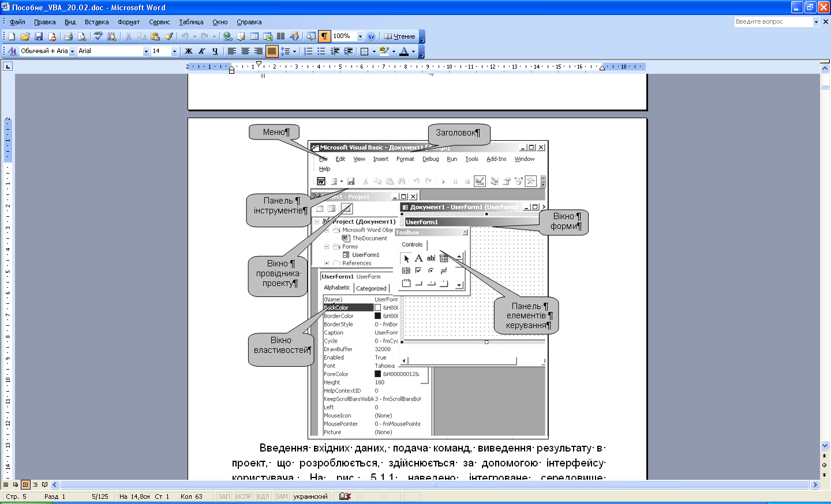Open the Tables and Borders toolbar

coord(241,36)
